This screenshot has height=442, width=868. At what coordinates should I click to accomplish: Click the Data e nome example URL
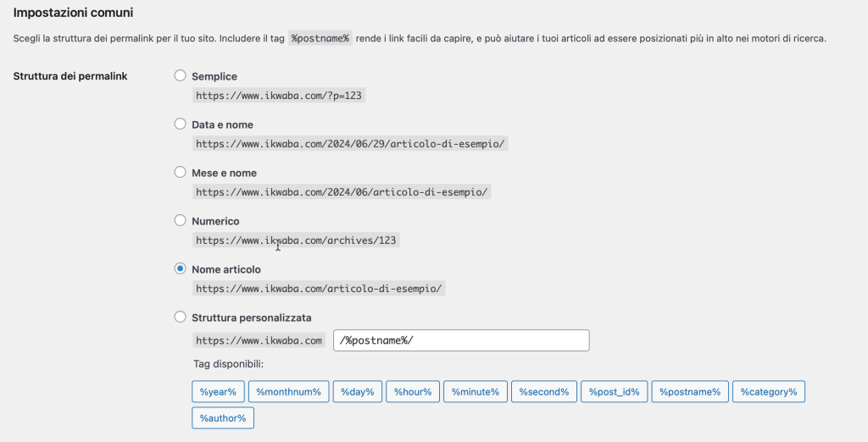click(350, 144)
